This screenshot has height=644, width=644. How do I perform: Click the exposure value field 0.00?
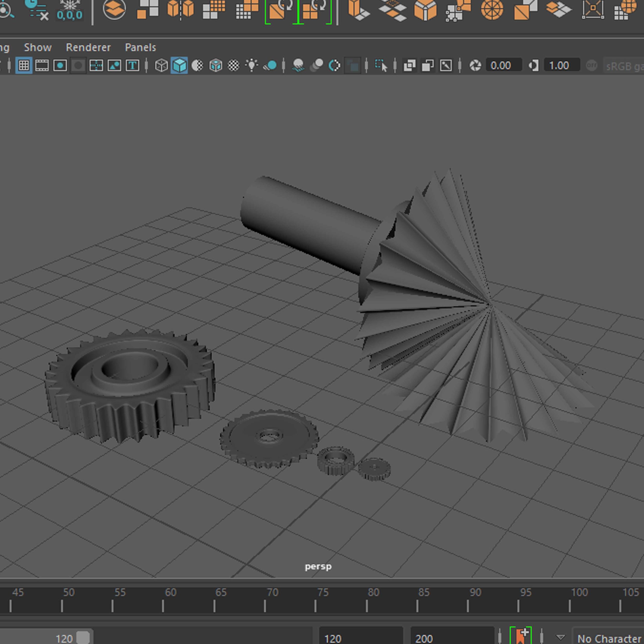click(x=504, y=65)
